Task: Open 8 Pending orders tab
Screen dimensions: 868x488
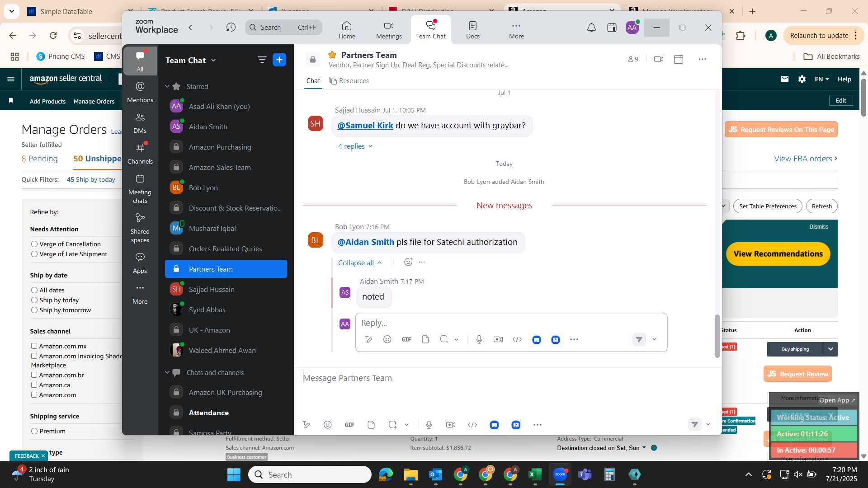Action: click(40, 159)
